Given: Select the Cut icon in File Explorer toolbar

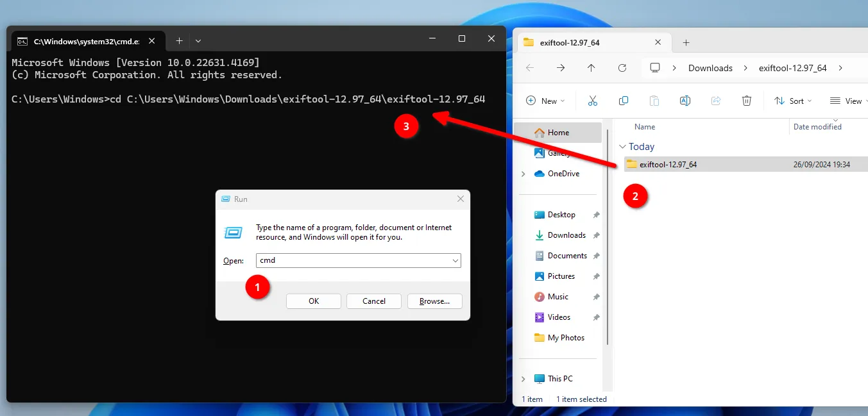Looking at the screenshot, I should (592, 101).
